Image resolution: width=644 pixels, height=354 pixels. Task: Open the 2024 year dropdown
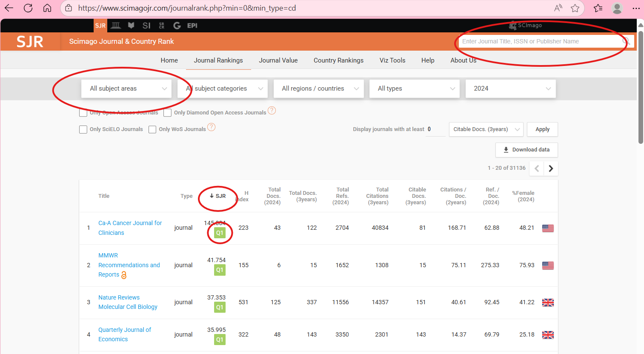(x=510, y=88)
